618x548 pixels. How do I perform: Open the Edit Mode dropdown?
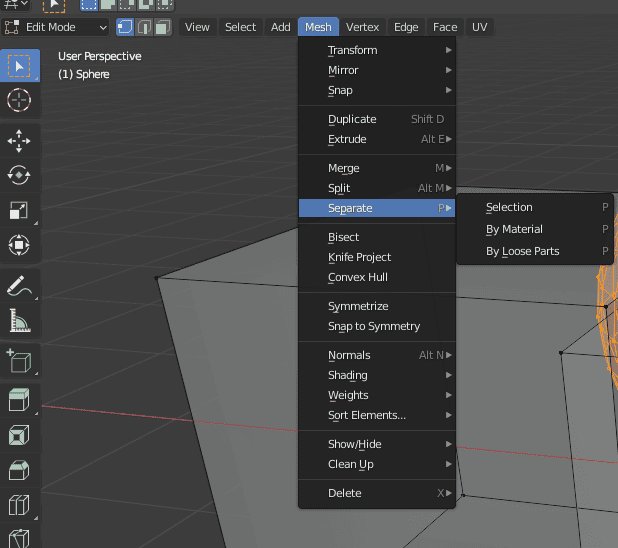(x=55, y=27)
